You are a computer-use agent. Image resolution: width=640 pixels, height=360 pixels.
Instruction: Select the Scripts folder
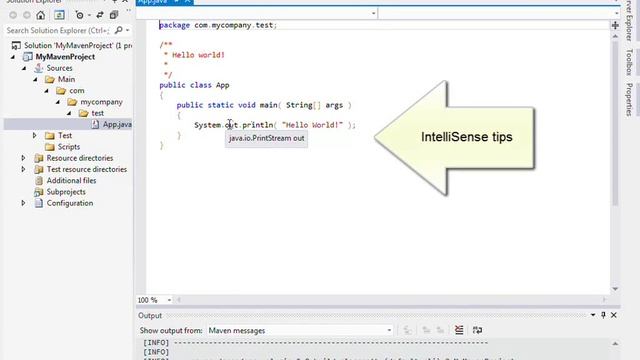(69, 147)
